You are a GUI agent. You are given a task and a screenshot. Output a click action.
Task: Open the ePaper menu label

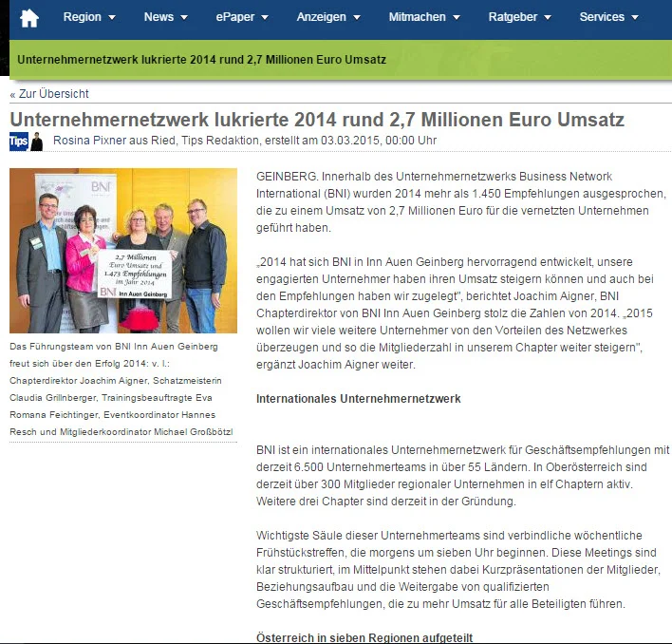point(235,17)
